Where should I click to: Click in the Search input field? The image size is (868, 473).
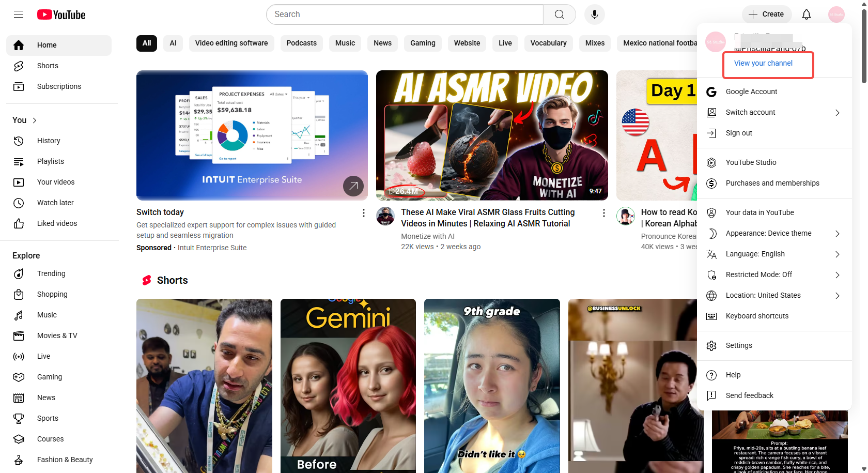(x=405, y=14)
